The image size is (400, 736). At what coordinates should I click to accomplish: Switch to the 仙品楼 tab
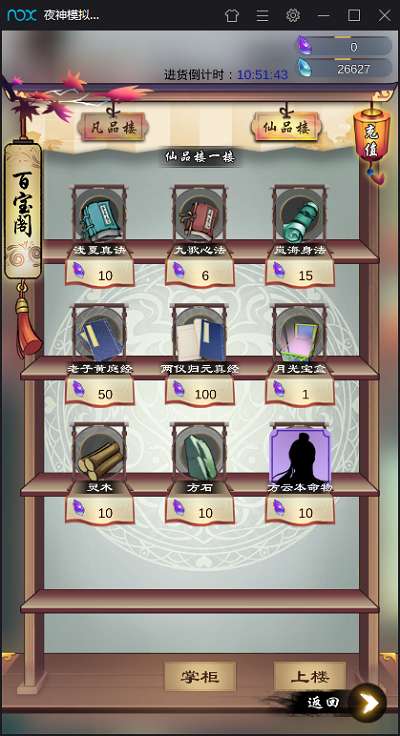coord(286,127)
